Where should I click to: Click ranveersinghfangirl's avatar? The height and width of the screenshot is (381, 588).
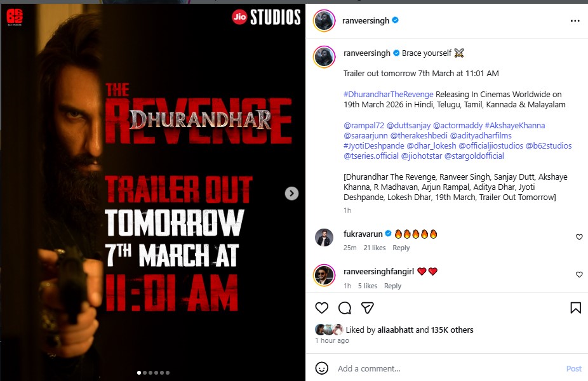pyautogui.click(x=324, y=275)
